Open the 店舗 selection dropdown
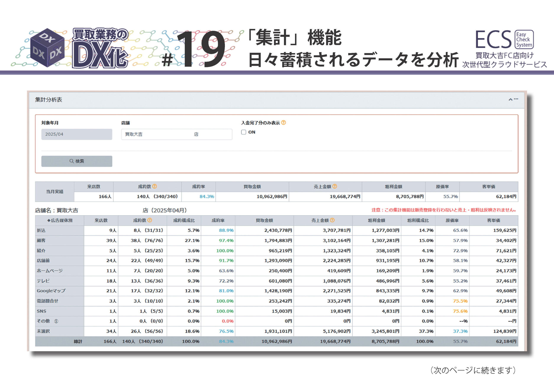 click(x=177, y=134)
